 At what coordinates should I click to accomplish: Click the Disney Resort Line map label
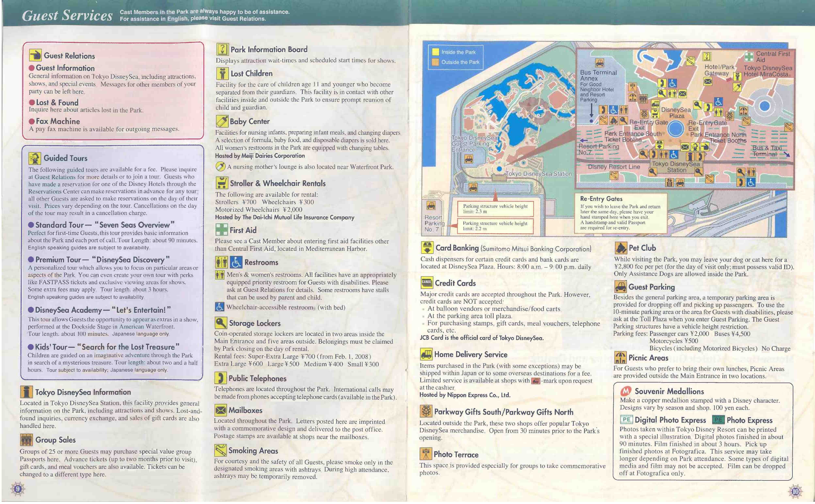coord(614,167)
